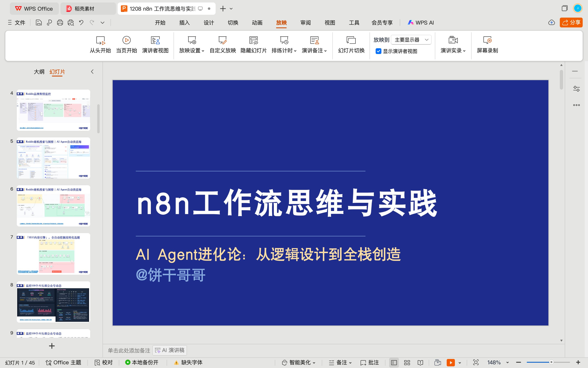The image size is (588, 368).
Task: Switch to reading view in status bar
Action: 420,362
